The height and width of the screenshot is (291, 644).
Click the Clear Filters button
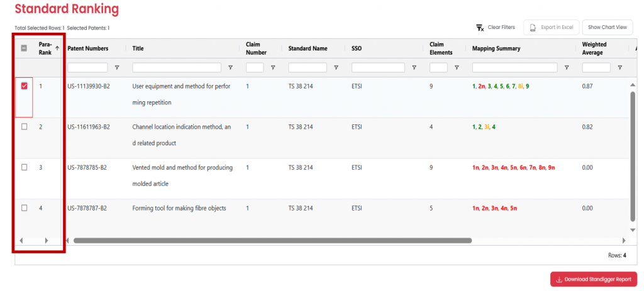click(x=496, y=27)
